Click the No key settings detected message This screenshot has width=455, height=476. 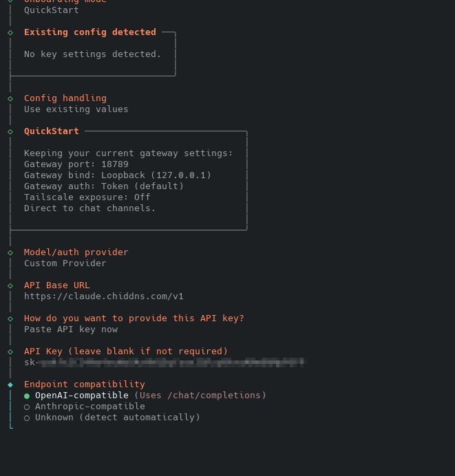92,54
